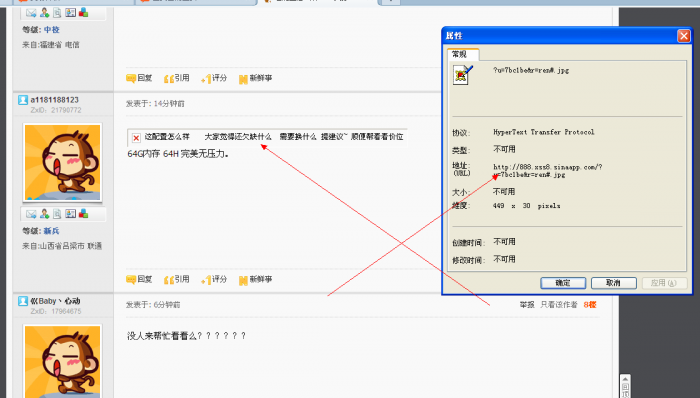Click the HyperText Transfer Protocol value
This screenshot has height=398, width=700.
(x=544, y=132)
